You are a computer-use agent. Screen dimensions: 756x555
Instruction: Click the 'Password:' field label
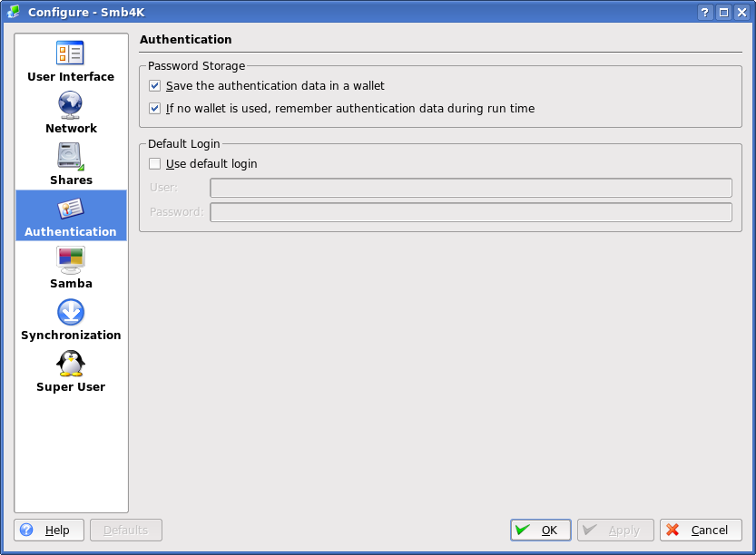click(176, 212)
